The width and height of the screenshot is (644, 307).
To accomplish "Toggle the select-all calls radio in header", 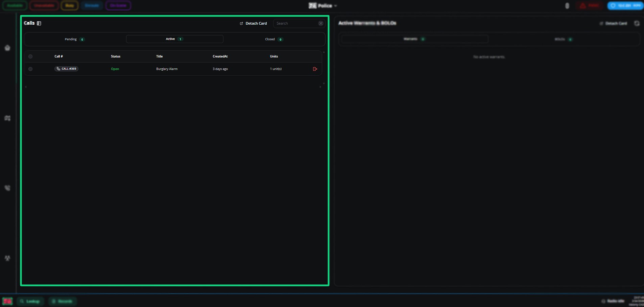I will [x=30, y=56].
